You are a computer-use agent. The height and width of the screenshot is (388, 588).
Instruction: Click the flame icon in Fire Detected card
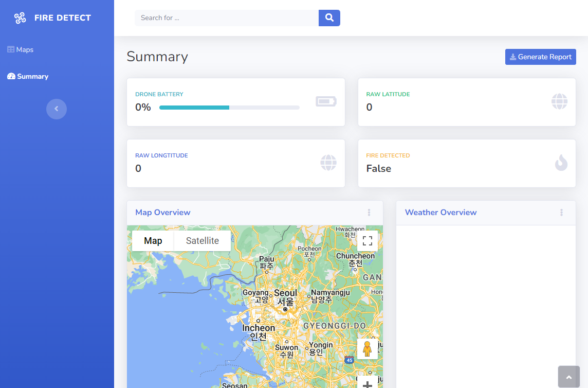(x=561, y=163)
